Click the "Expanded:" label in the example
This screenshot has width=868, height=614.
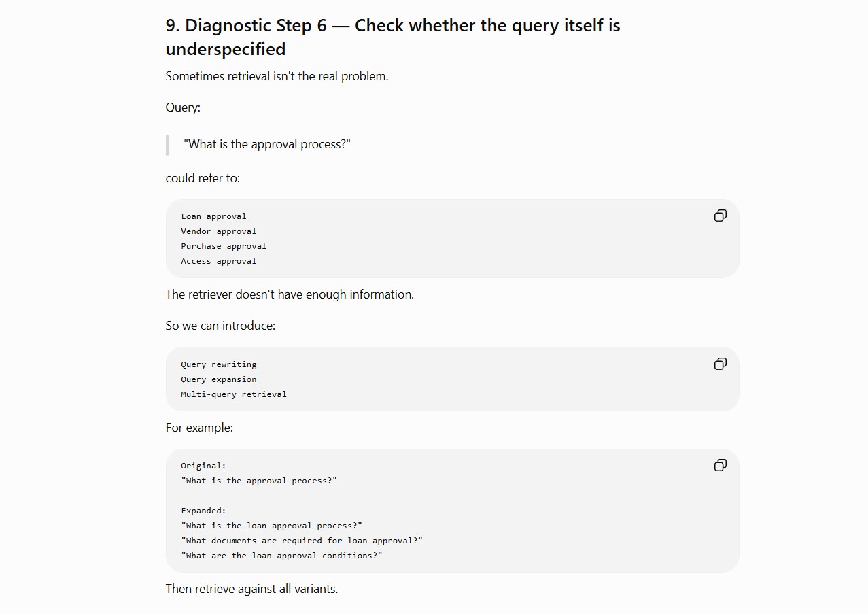pyautogui.click(x=203, y=511)
